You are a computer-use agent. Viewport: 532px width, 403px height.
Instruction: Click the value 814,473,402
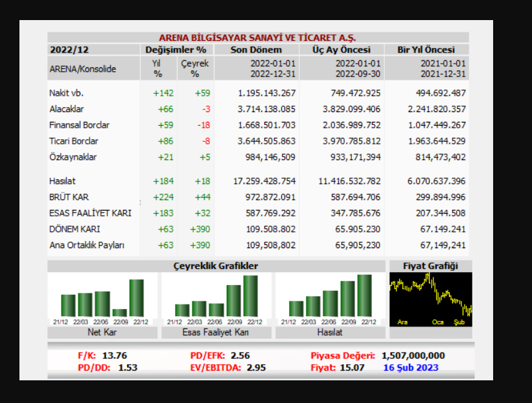[441, 157]
